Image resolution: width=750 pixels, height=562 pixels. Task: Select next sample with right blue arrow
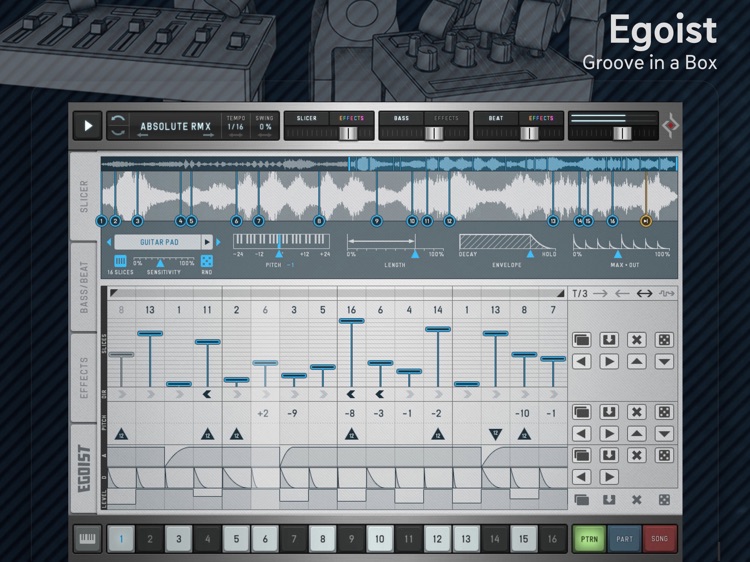tap(218, 242)
